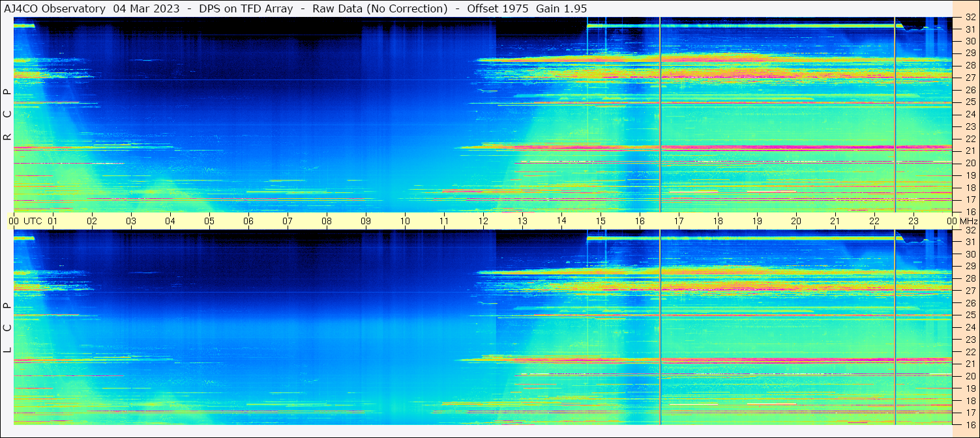Select the 01 hour mark on UTC axis

click(53, 221)
